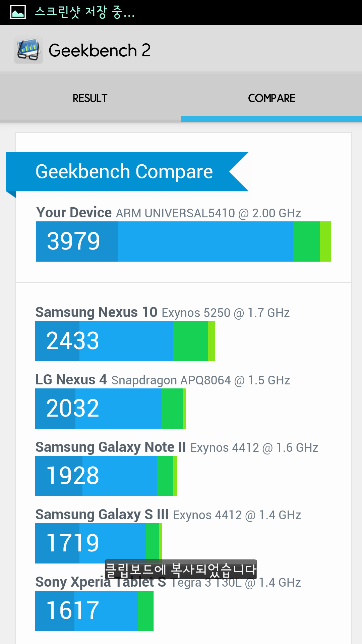Select the Samsung Galaxy S III label
Viewport: 362px width, 644px height.
102,515
